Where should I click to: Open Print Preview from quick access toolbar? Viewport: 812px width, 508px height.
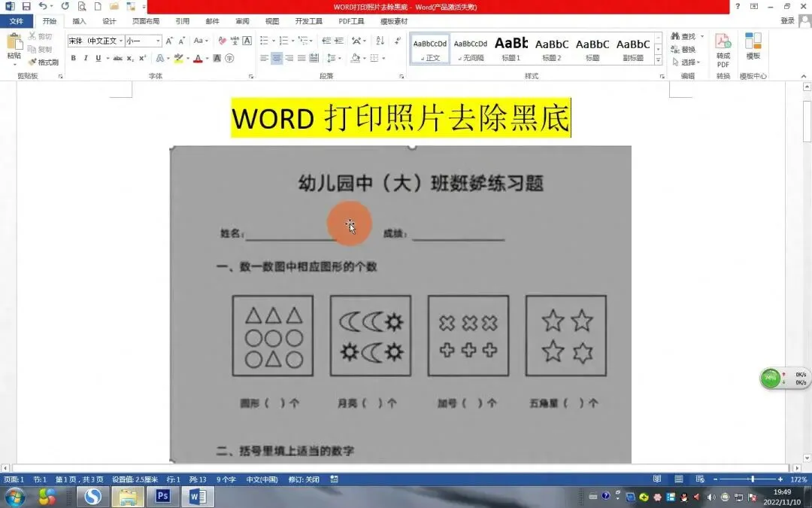click(82, 6)
